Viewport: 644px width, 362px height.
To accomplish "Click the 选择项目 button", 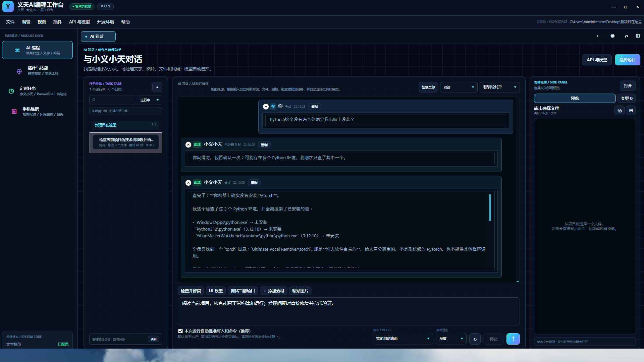I will tap(628, 60).
